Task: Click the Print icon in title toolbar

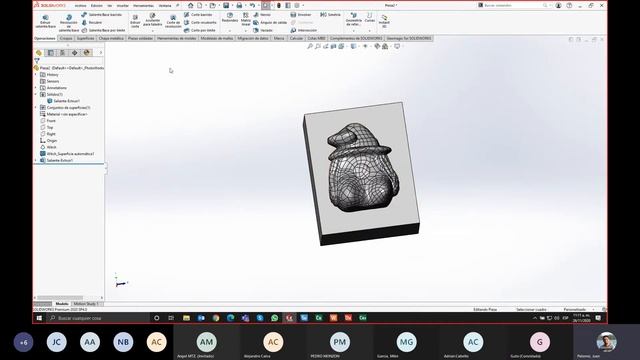Action: coord(239,5)
